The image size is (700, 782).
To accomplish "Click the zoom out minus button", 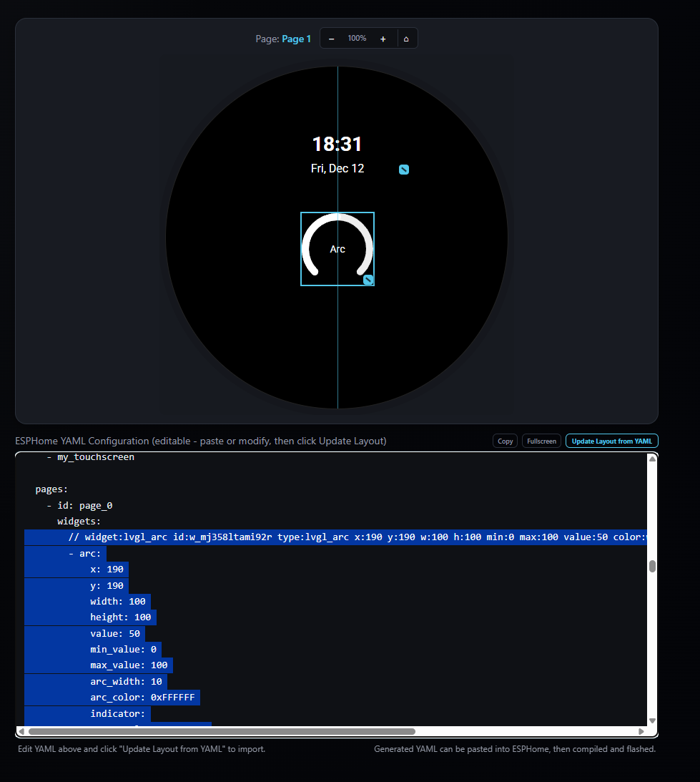I will coord(331,39).
